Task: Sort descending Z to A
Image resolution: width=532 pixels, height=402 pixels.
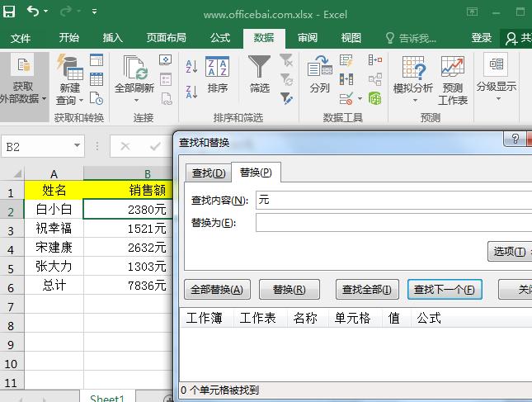Action: [x=191, y=92]
